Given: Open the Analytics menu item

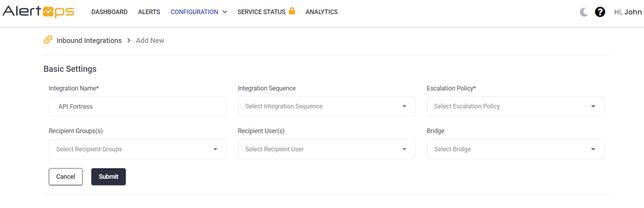Looking at the screenshot, I should (x=321, y=12).
